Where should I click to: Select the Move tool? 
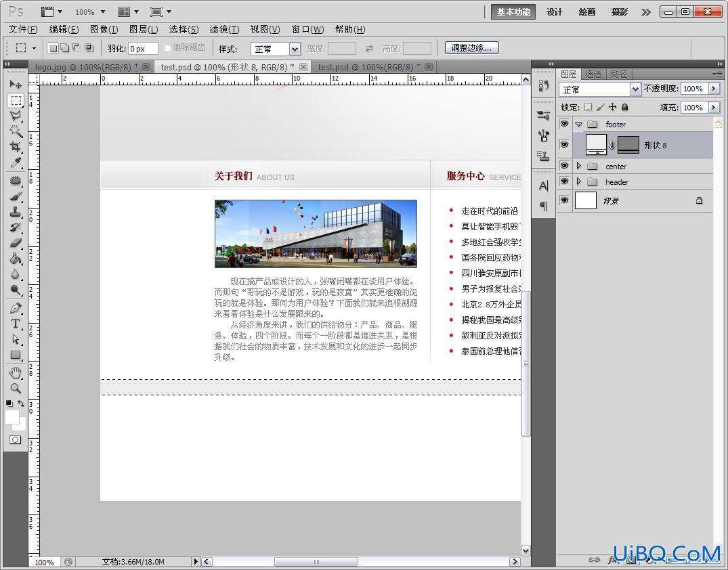click(16, 84)
